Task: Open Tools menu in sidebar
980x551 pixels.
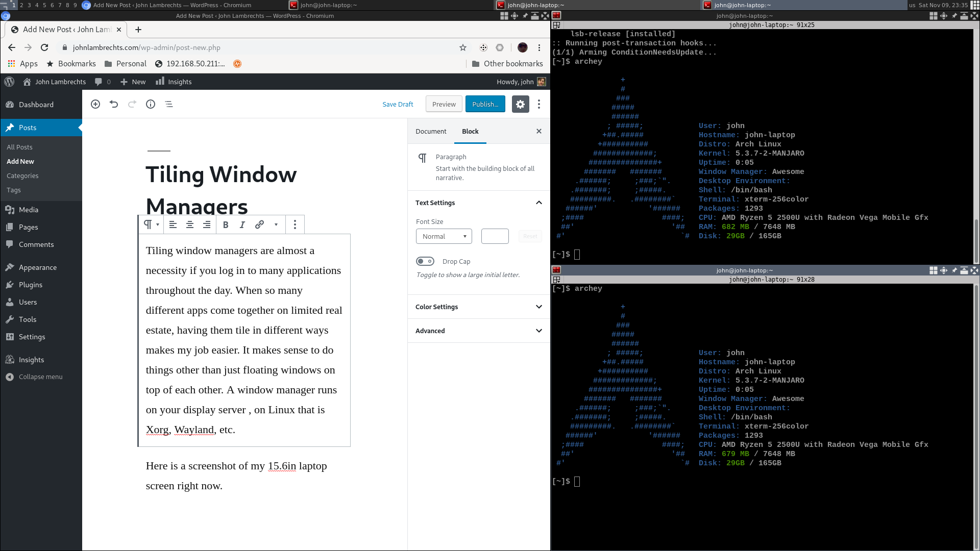Action: click(41, 319)
